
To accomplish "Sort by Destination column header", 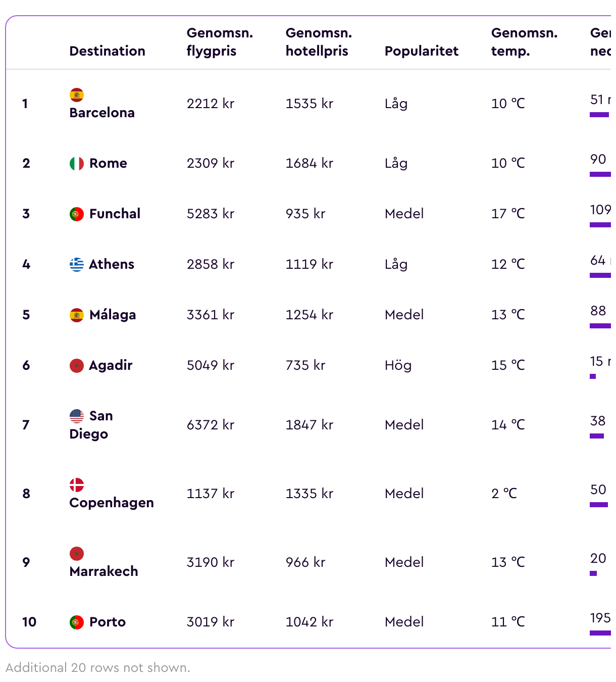I will [108, 51].
